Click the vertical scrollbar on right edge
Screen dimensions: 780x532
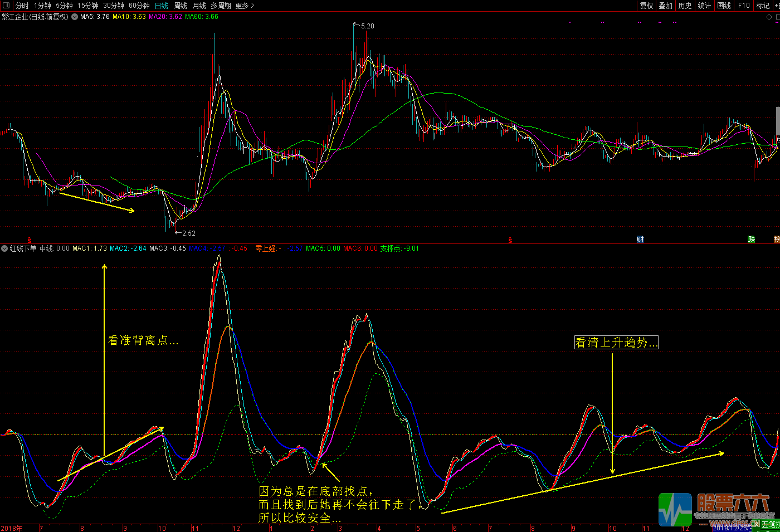point(778,120)
